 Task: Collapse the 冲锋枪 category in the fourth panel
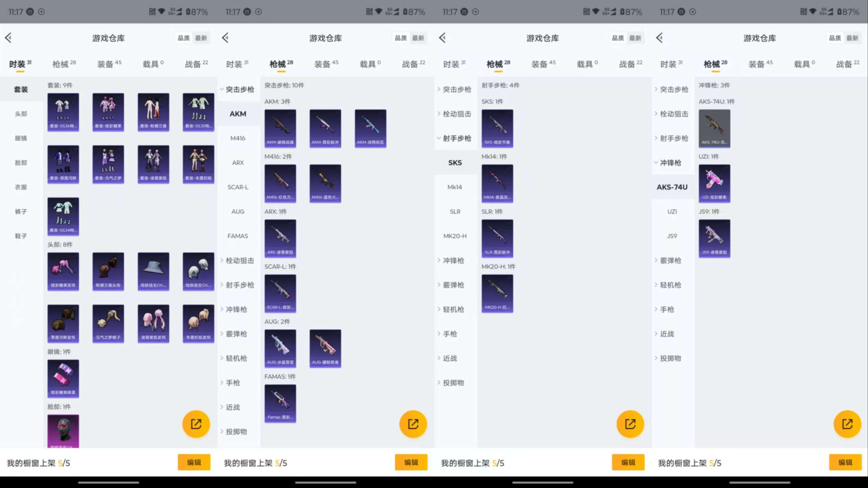click(673, 163)
